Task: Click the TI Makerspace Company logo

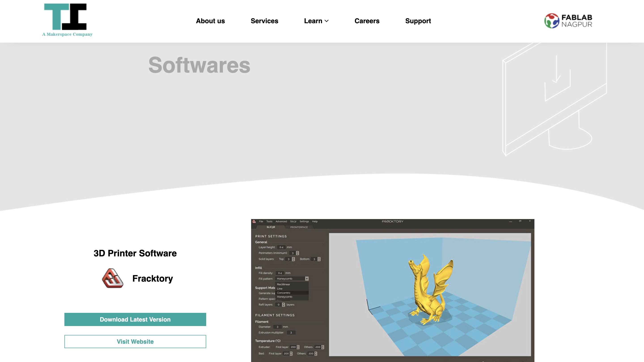Action: (67, 20)
